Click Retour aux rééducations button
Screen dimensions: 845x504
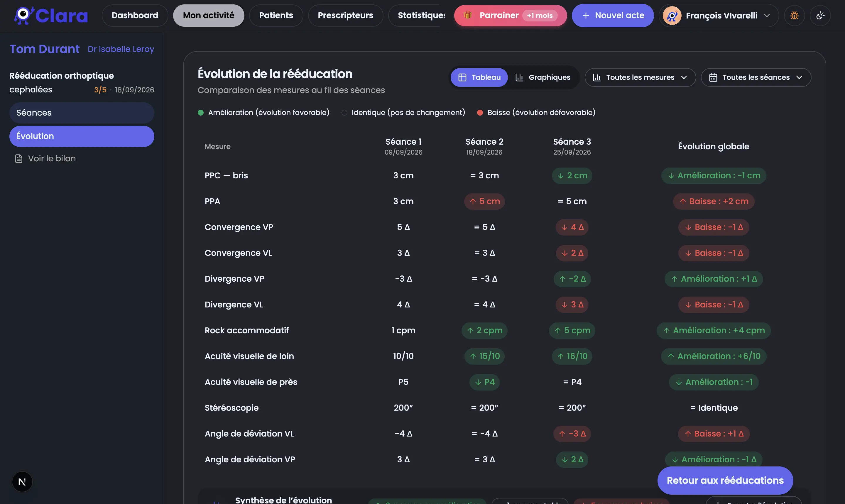click(725, 480)
